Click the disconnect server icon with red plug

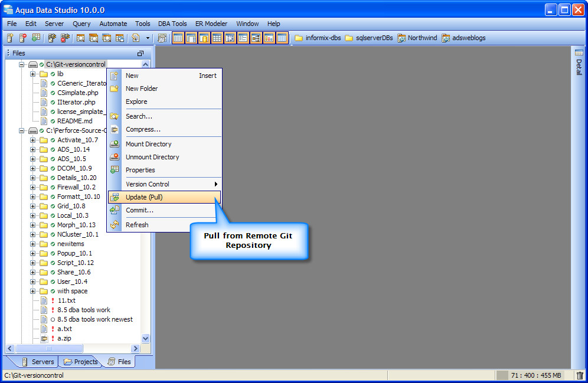coord(65,38)
